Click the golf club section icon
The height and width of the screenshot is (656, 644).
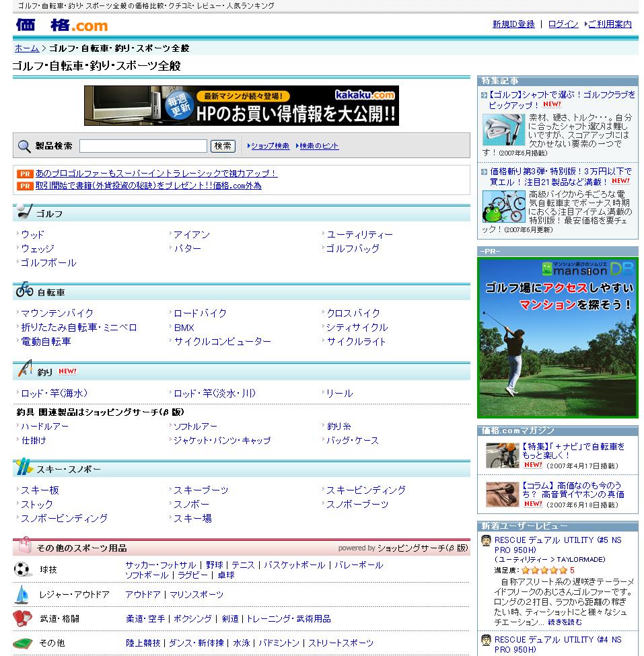coord(24,212)
